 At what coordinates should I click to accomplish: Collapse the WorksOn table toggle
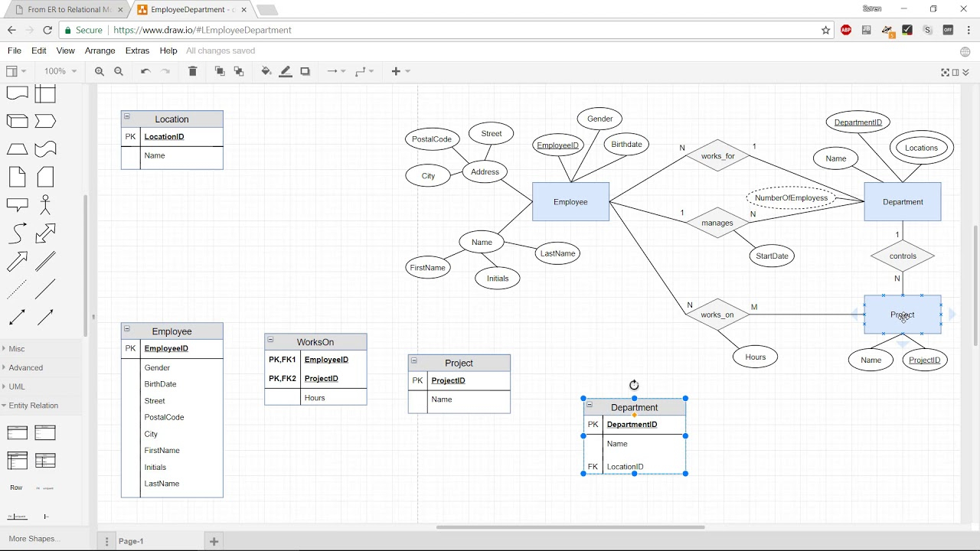tap(270, 340)
